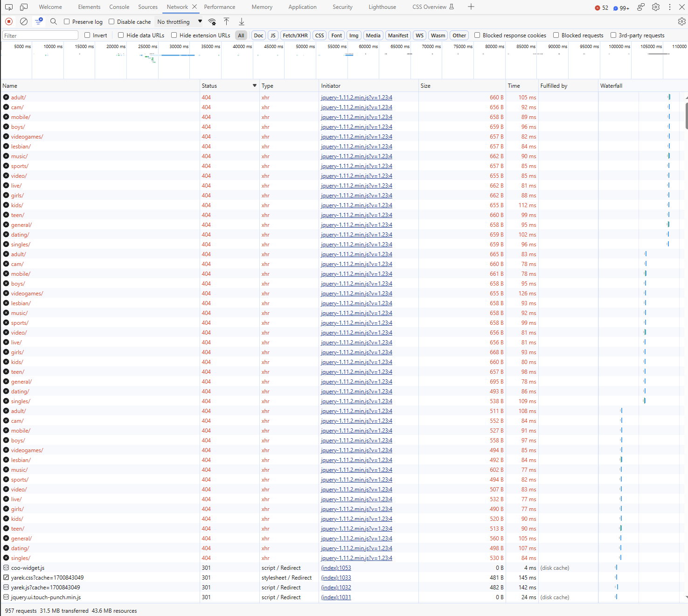Open the Lighthouse tab
The width and height of the screenshot is (688, 616).
[x=382, y=7]
